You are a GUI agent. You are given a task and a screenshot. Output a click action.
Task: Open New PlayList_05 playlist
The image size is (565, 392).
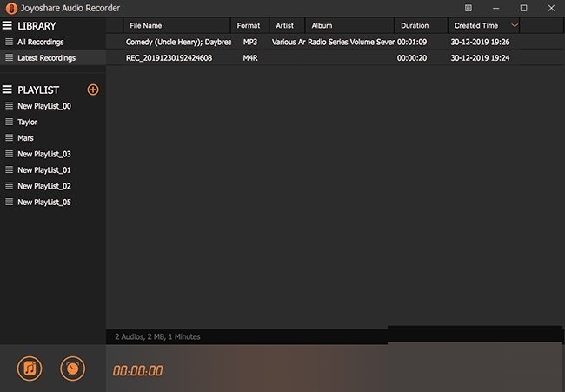pos(44,203)
